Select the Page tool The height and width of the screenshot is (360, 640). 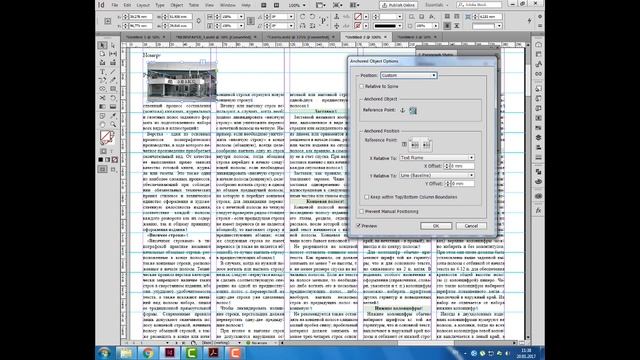click(x=102, y=54)
